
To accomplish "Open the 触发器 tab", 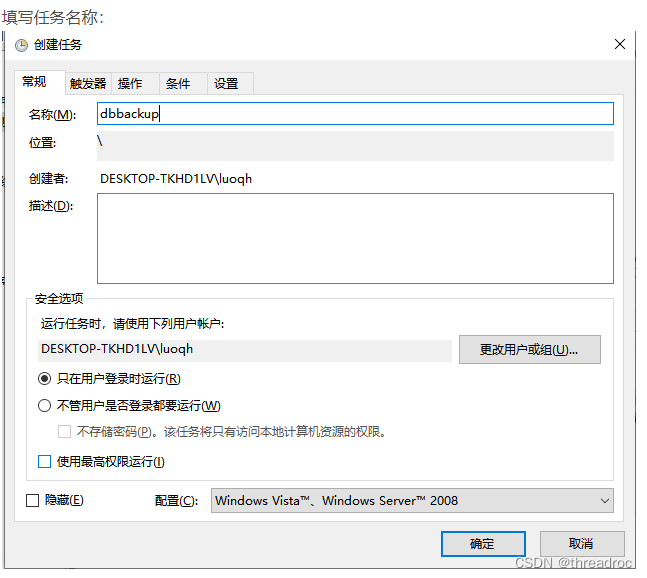I will (x=88, y=84).
